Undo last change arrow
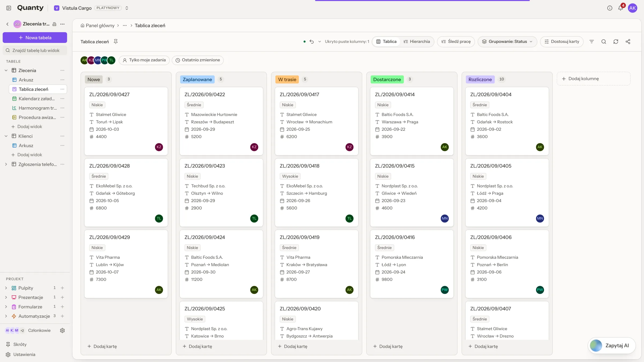 312,42
